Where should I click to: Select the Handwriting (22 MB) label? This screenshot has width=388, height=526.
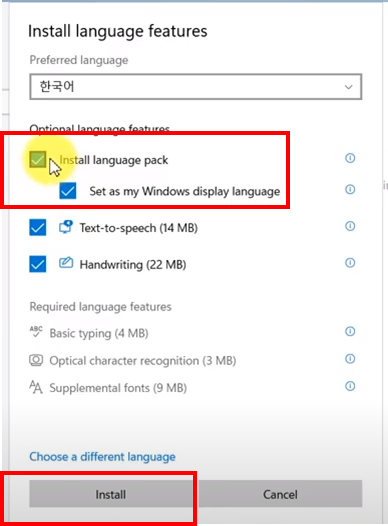pyautogui.click(x=133, y=265)
